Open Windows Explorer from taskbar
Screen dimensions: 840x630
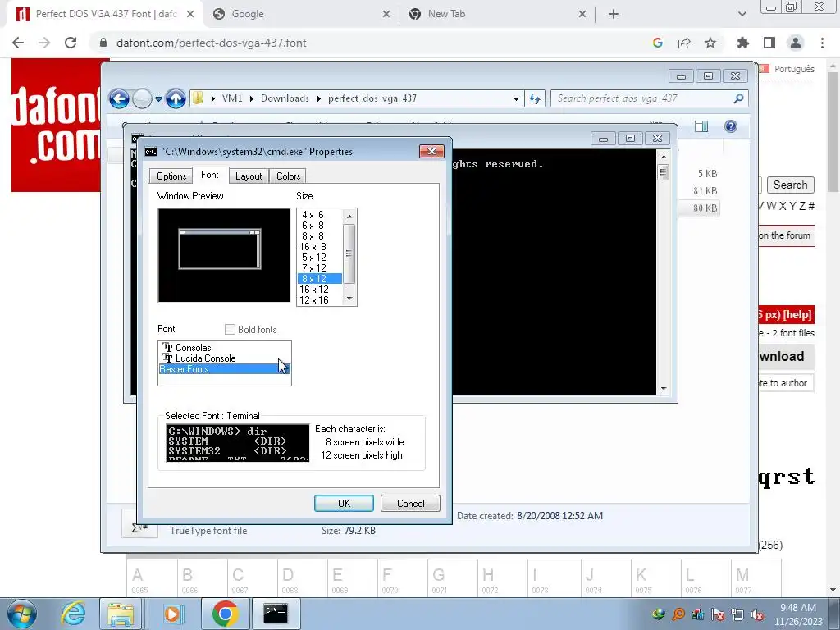coord(121,614)
